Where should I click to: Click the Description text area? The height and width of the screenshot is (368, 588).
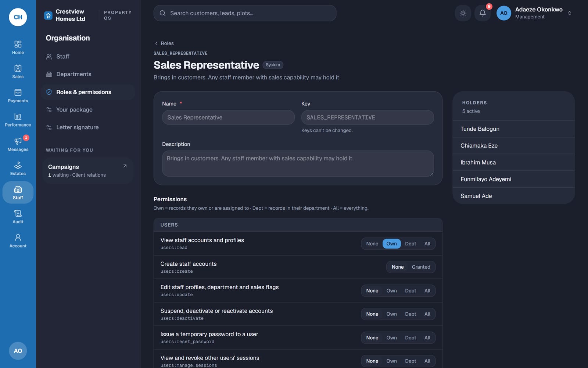tap(298, 163)
